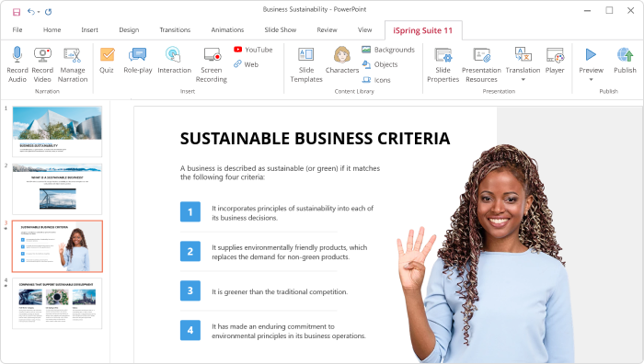Image resolution: width=644 pixels, height=364 pixels.
Task: Open Slide Templates library
Action: click(306, 65)
